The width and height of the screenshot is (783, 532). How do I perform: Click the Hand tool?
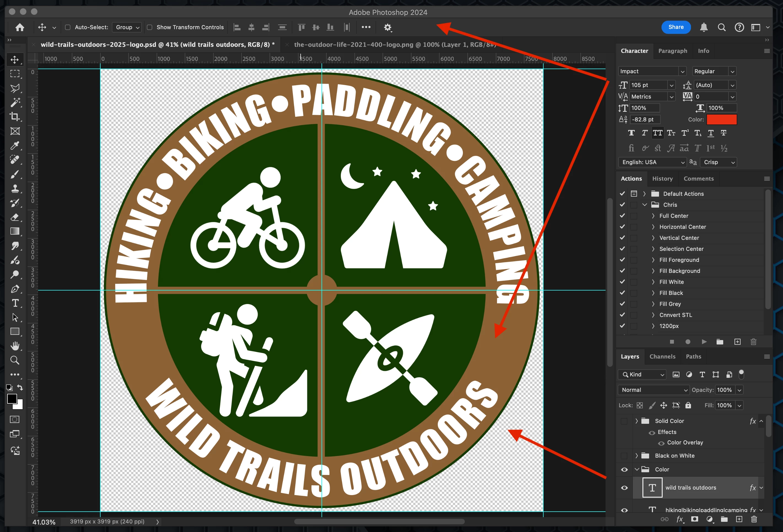pos(15,346)
